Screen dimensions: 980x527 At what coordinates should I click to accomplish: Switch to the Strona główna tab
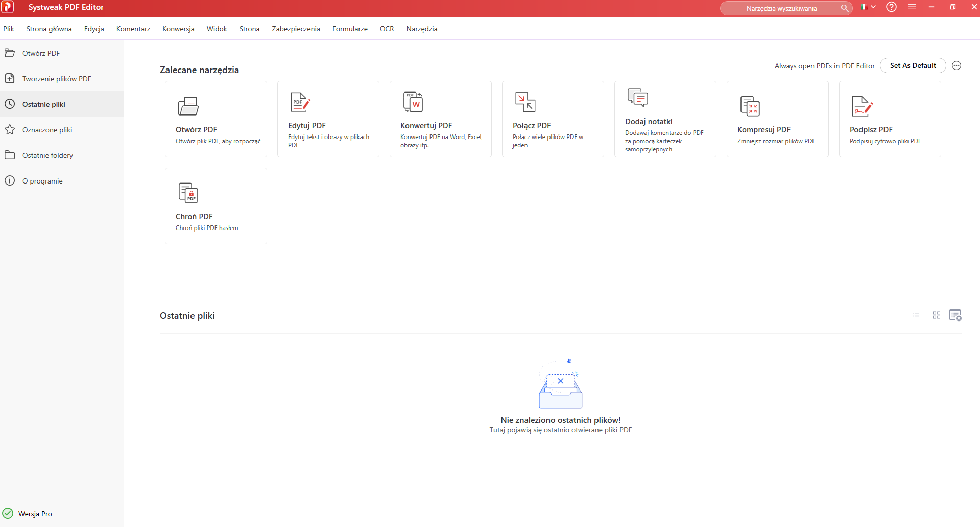pos(49,29)
